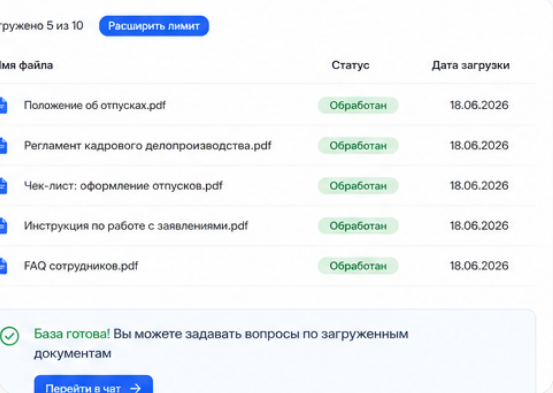Viewport: 553px width, 393px height.
Task: Click the Имя файла column header
Action: pos(26,66)
